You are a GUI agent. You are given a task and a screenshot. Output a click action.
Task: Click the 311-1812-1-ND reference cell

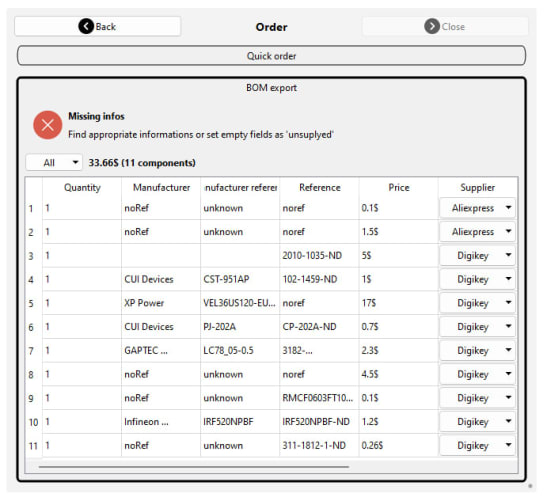click(x=320, y=446)
